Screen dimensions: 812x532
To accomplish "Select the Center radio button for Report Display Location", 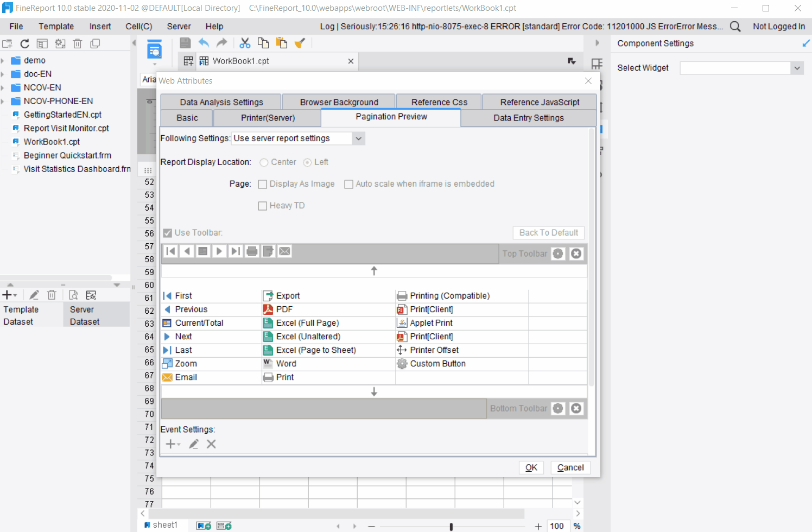I will [x=263, y=162].
